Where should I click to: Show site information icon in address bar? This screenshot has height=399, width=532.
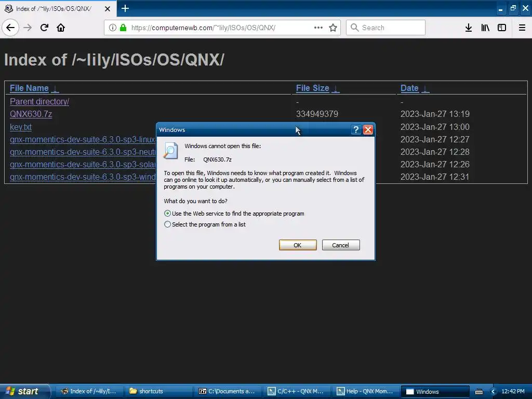tap(113, 28)
